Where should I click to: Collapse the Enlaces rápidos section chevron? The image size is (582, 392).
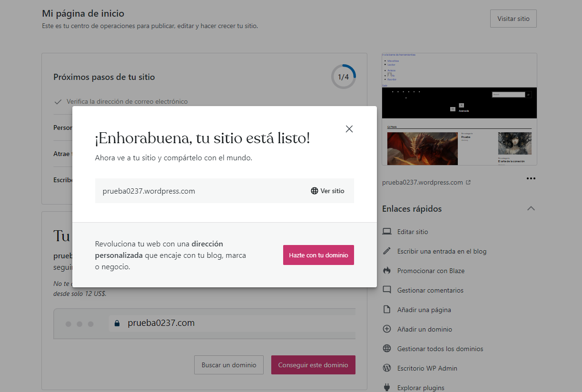532,208
